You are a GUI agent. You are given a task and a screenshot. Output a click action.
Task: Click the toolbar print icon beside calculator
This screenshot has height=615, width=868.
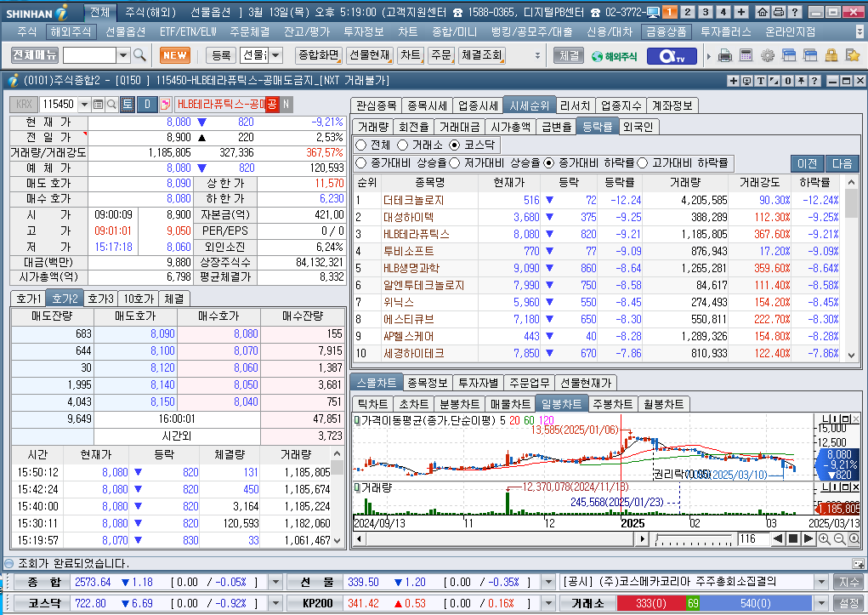click(725, 54)
